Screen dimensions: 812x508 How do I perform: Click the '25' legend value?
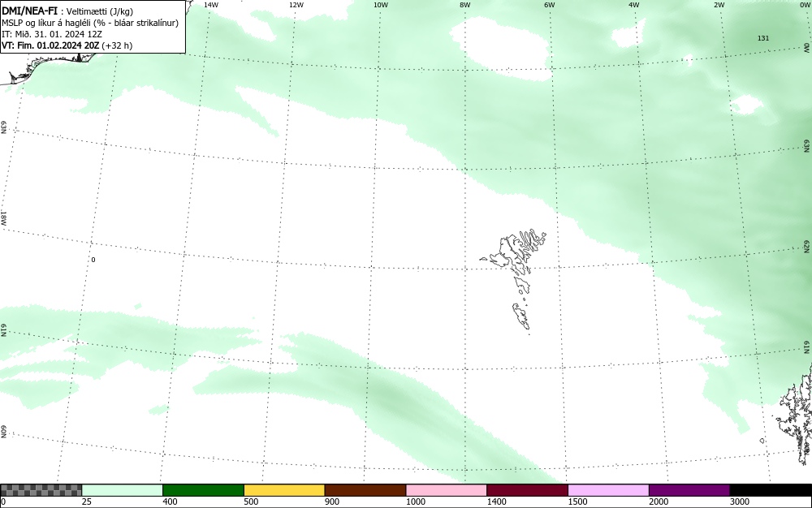[87, 502]
